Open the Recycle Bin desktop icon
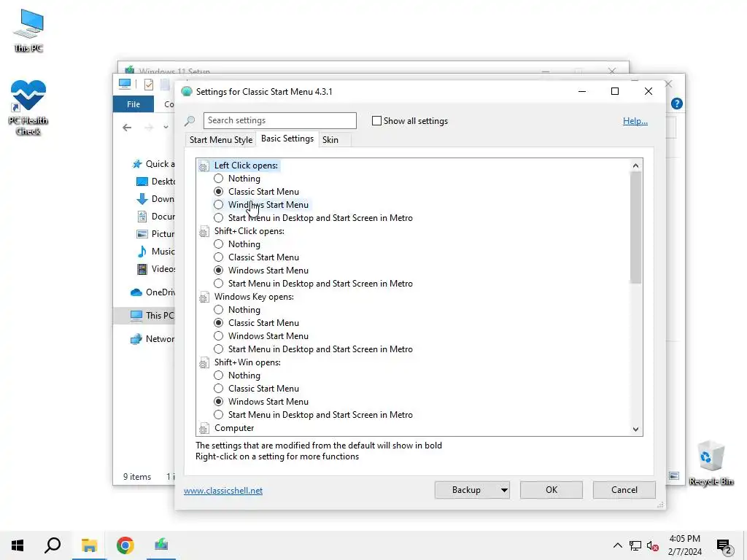747x560 pixels. 711,463
